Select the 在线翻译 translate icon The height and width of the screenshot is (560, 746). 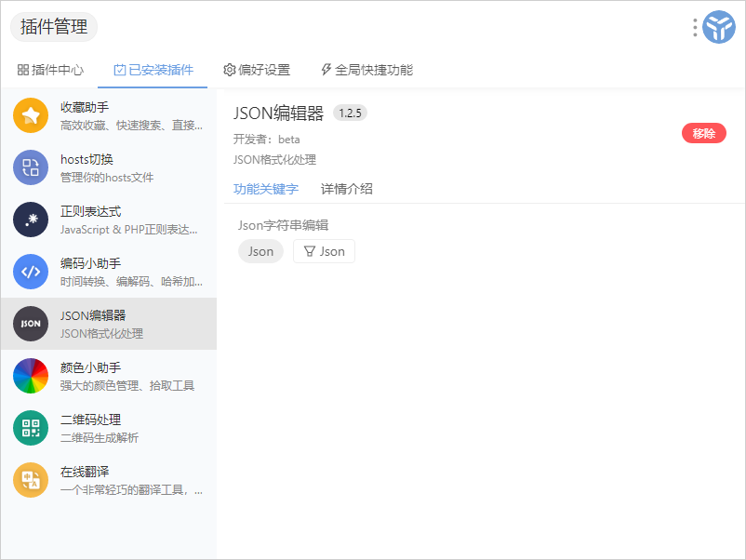pyautogui.click(x=31, y=480)
